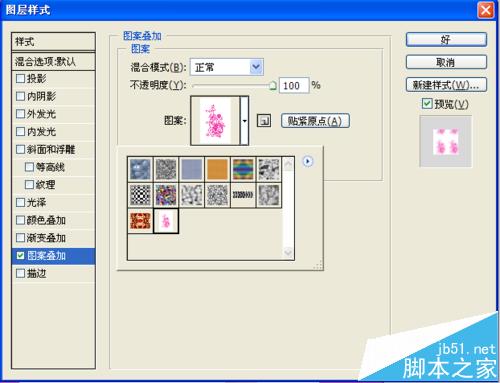Viewport: 500px width, 383px height.
Task: Select the blue bubbles pattern swatch
Action: (140, 169)
